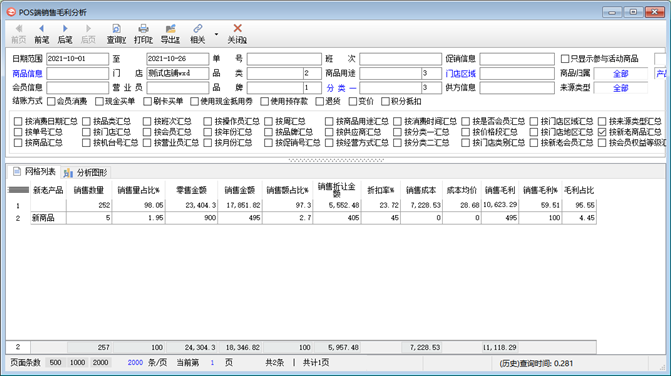Click the 促销信息 input field
This screenshot has width=671, height=376.
tap(517, 59)
